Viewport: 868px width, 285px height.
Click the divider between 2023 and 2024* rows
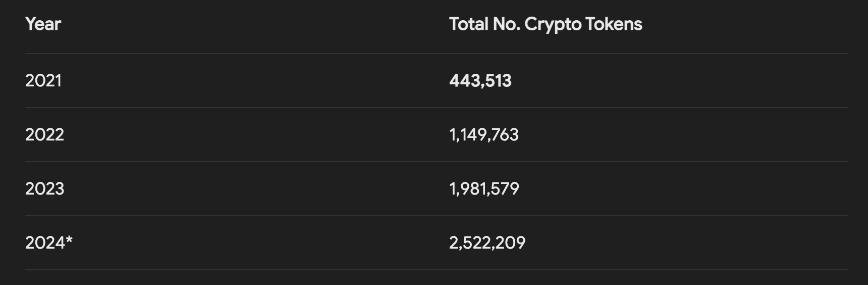click(x=436, y=216)
